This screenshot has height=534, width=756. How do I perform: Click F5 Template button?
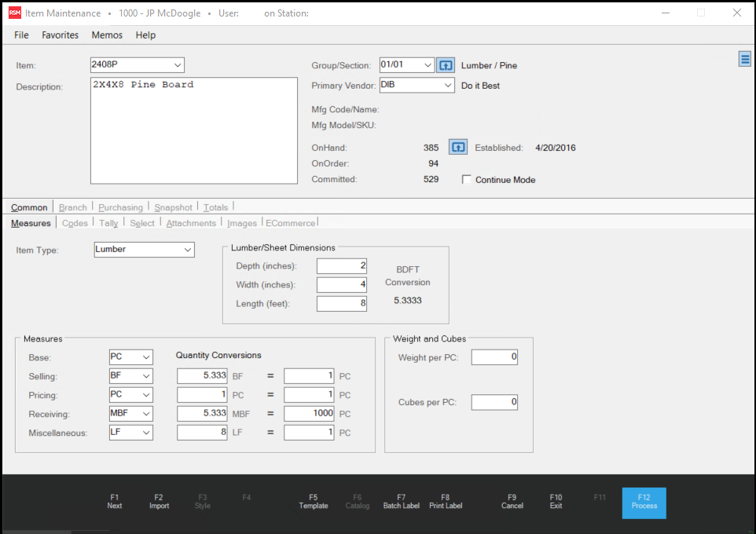point(314,501)
